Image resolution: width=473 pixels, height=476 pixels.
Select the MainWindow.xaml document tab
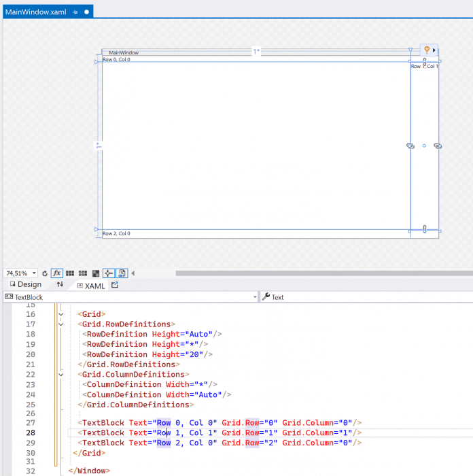[x=36, y=12]
